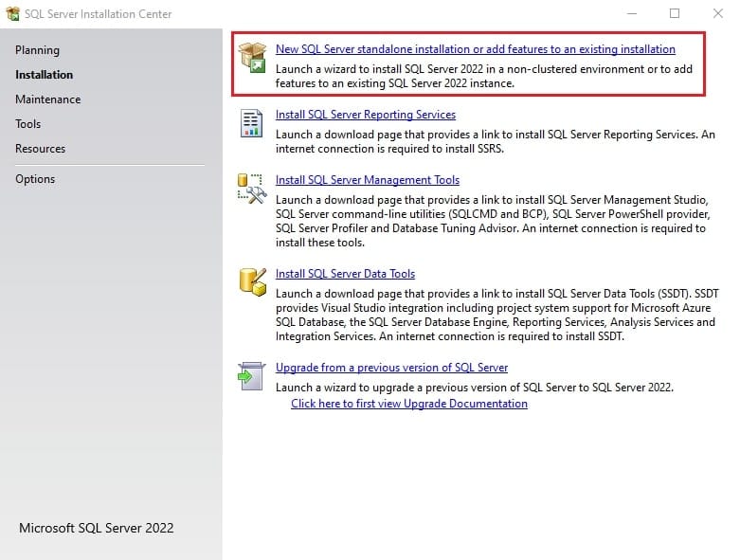Image resolution: width=740 pixels, height=560 pixels.
Task: Select the Installation section
Action: pos(44,75)
